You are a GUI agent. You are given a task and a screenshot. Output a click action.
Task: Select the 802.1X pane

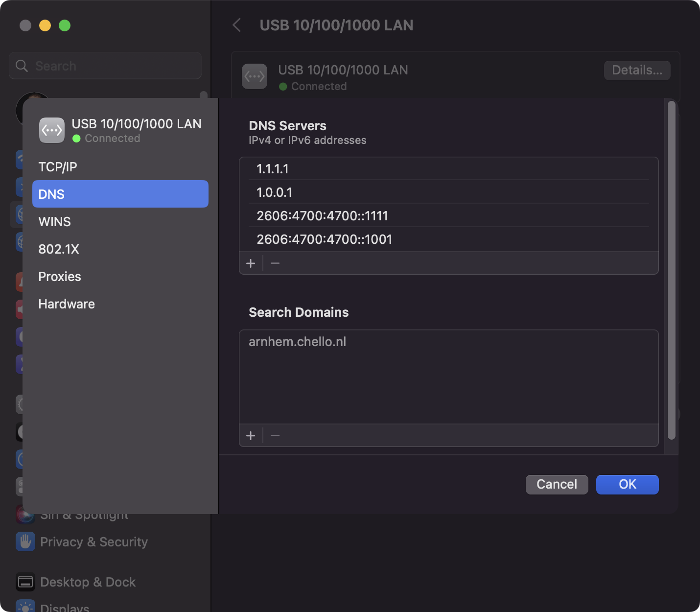click(58, 249)
